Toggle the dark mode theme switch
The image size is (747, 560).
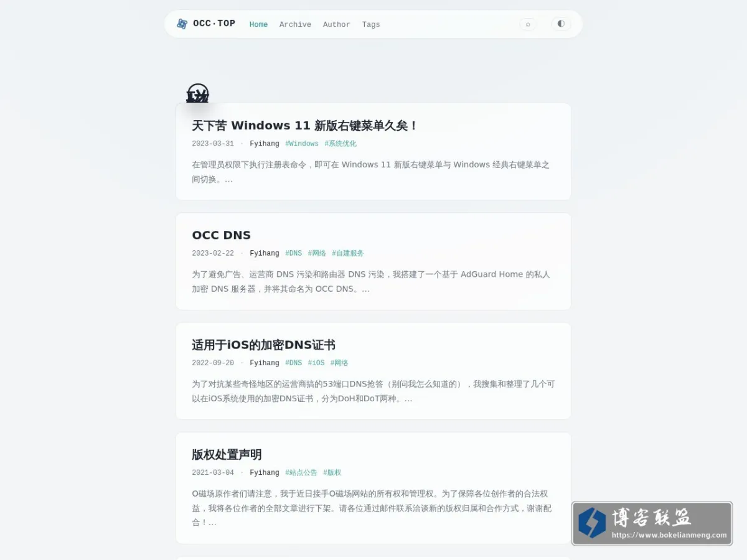(561, 24)
